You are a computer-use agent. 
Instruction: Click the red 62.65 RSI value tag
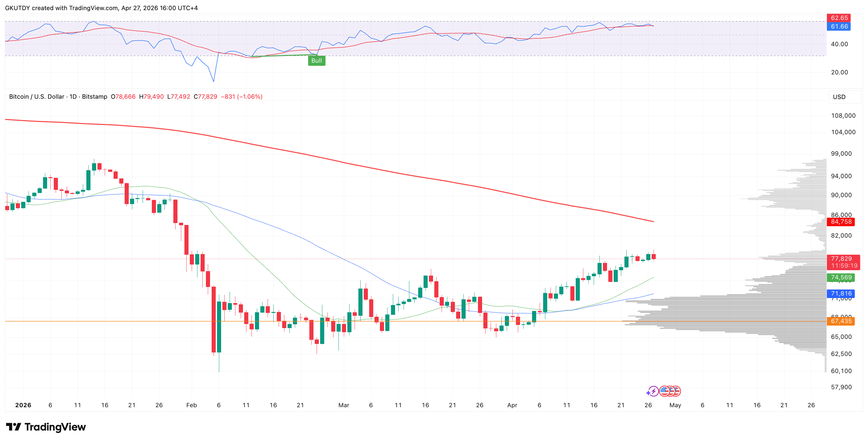839,18
